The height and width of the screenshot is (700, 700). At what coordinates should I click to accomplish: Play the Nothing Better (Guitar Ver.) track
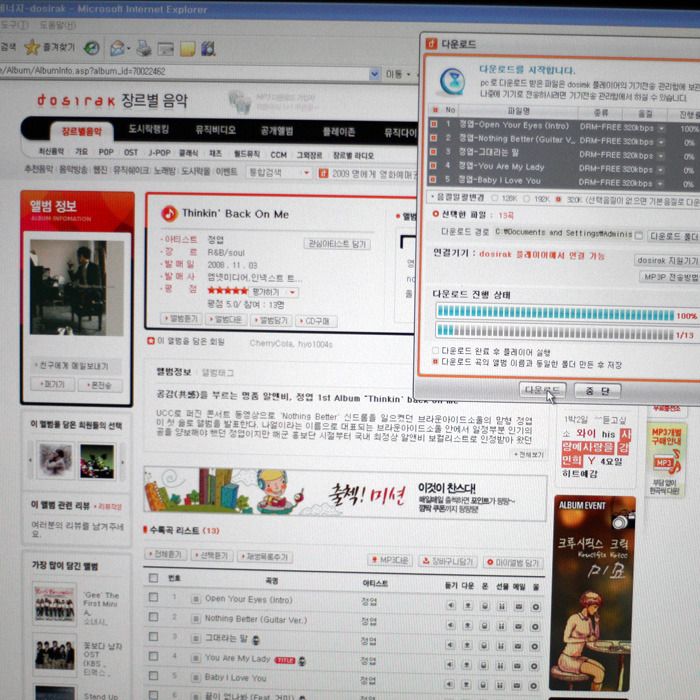pyautogui.click(x=450, y=625)
